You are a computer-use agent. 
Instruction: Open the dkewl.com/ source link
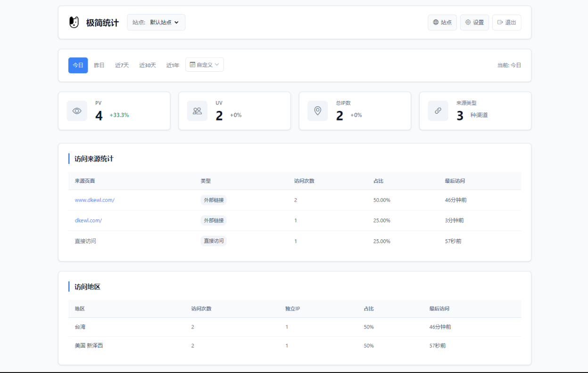click(x=88, y=220)
